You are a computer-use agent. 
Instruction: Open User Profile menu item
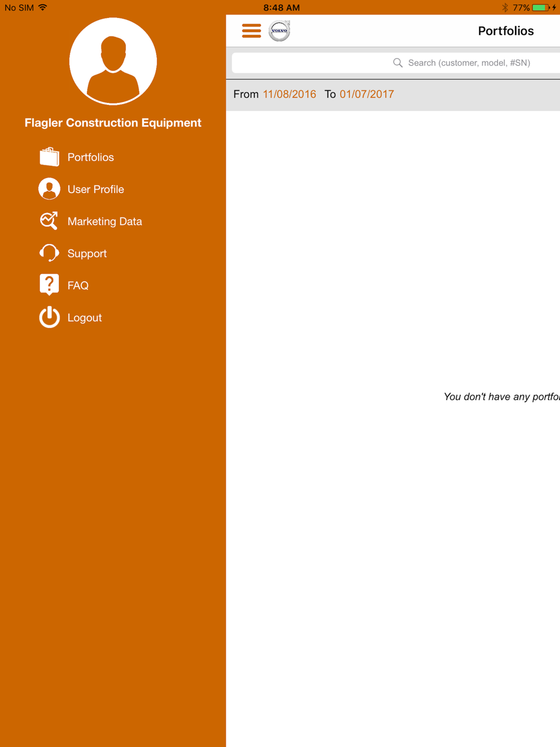coord(96,189)
